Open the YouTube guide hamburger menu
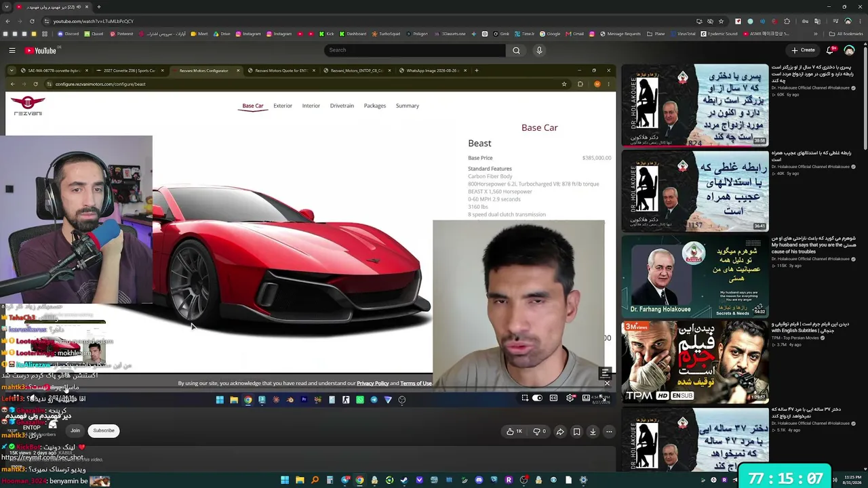 [x=12, y=50]
